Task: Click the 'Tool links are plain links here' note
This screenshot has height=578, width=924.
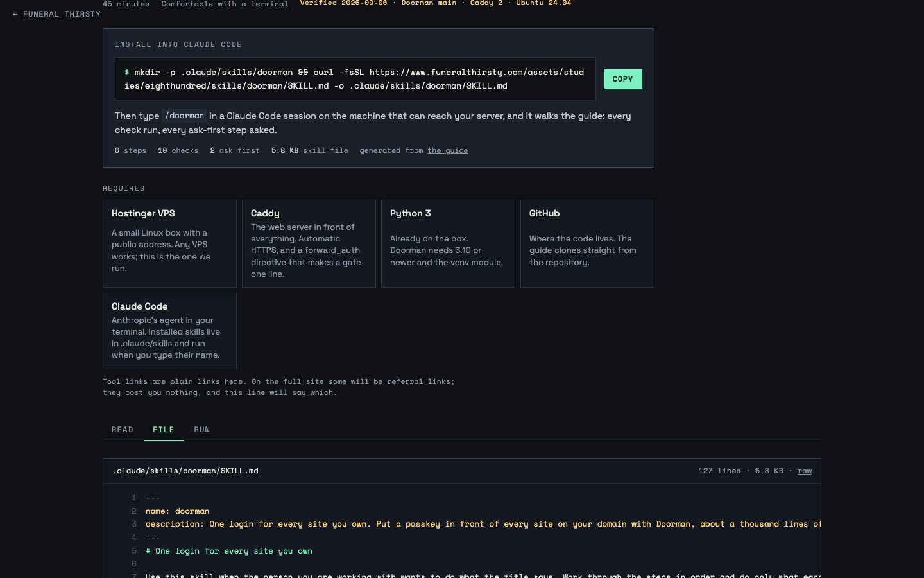Action: pos(278,387)
